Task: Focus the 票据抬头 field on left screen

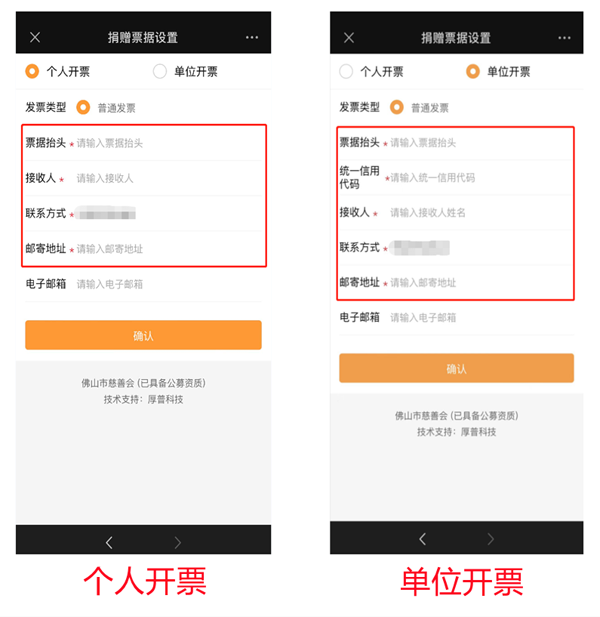Action: (168, 143)
